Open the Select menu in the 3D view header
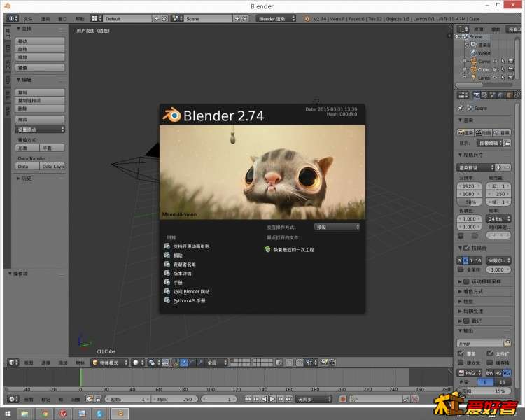This screenshot has height=420, width=525. [x=45, y=363]
